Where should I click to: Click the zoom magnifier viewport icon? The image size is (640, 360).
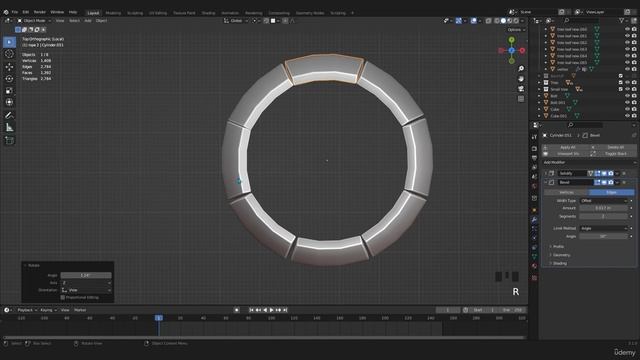[x=521, y=69]
